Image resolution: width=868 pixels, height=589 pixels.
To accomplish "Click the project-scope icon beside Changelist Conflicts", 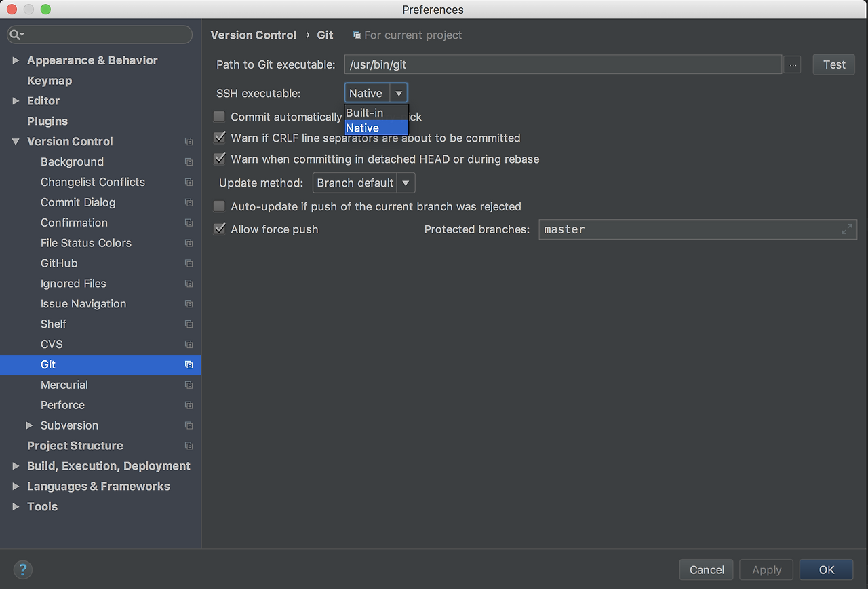I will [189, 183].
